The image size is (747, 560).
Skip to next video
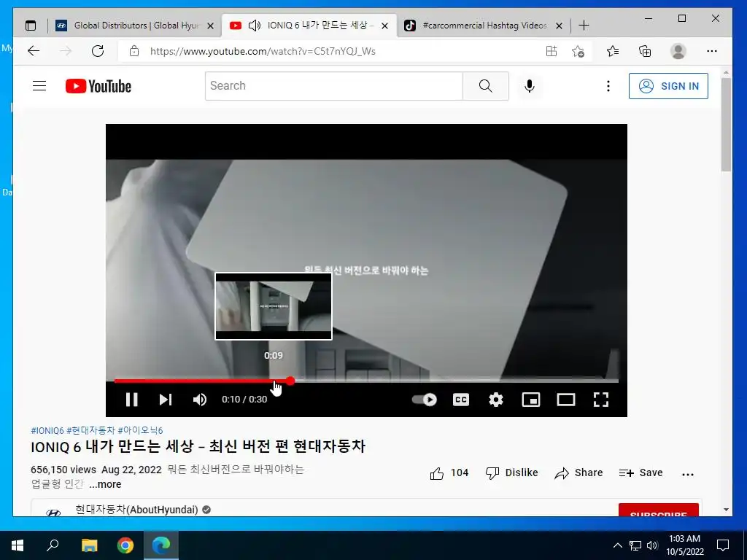tap(166, 400)
